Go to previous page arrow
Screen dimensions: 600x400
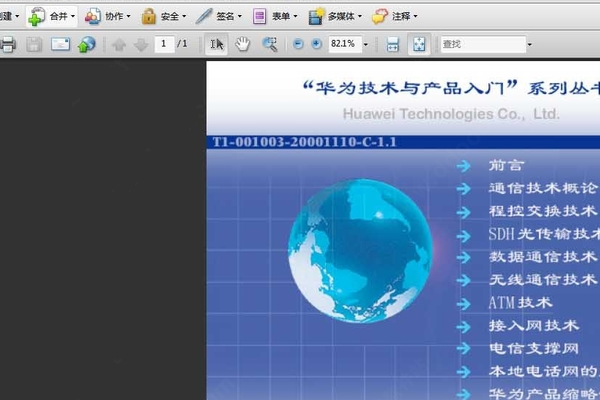coord(119,45)
